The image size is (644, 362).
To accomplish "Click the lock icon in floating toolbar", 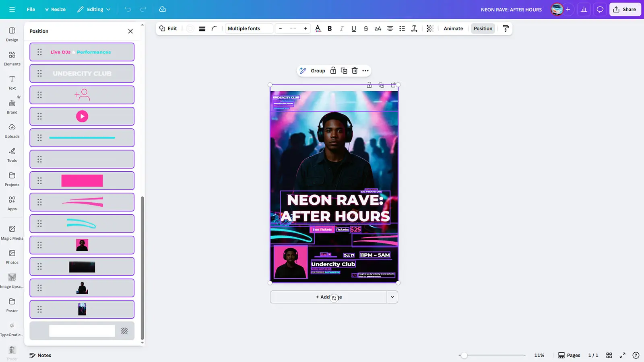I will pyautogui.click(x=333, y=71).
